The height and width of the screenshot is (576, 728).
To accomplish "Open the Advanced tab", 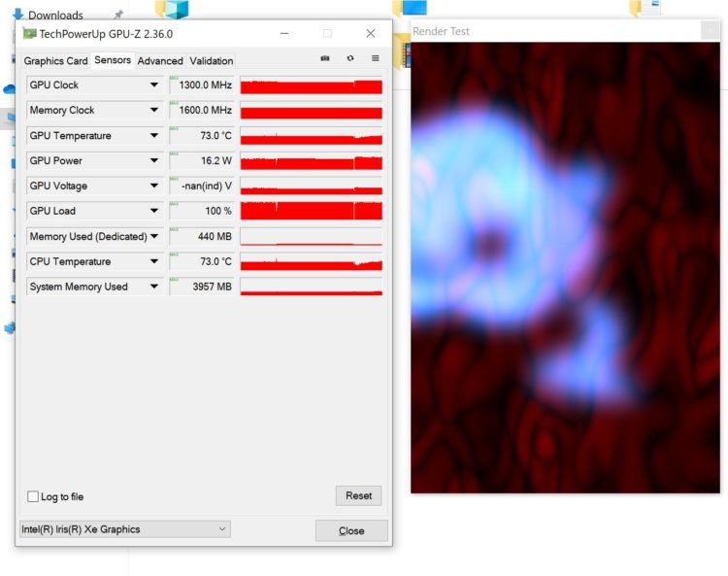I will click(x=160, y=61).
